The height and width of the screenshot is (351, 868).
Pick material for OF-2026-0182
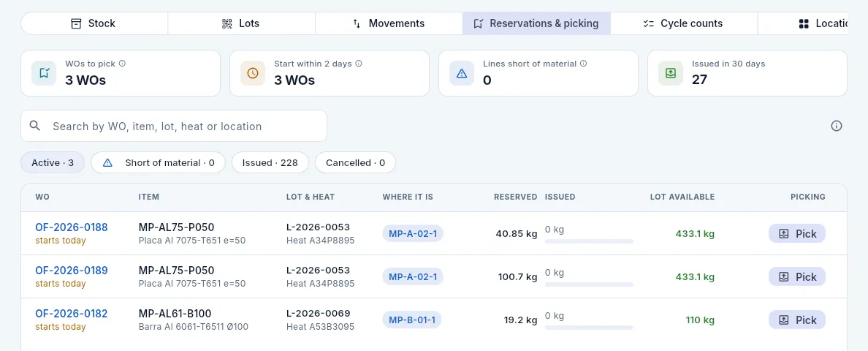tap(797, 320)
